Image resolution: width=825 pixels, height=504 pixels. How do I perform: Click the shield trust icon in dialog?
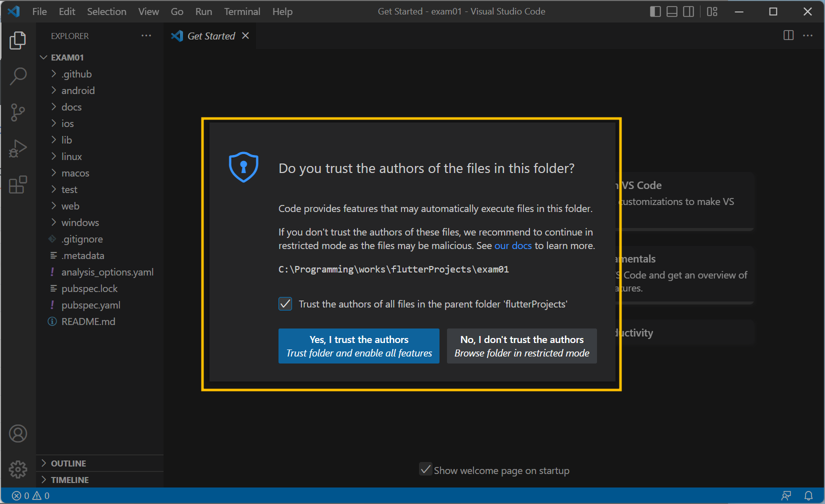click(x=243, y=167)
